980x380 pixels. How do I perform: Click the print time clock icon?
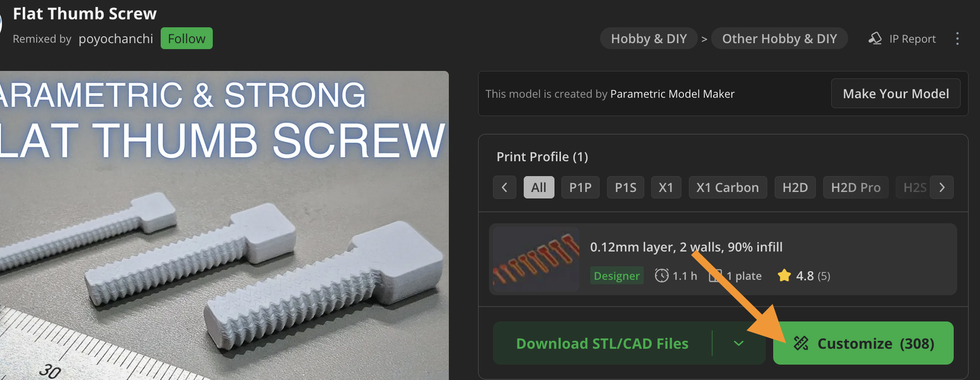(662, 275)
